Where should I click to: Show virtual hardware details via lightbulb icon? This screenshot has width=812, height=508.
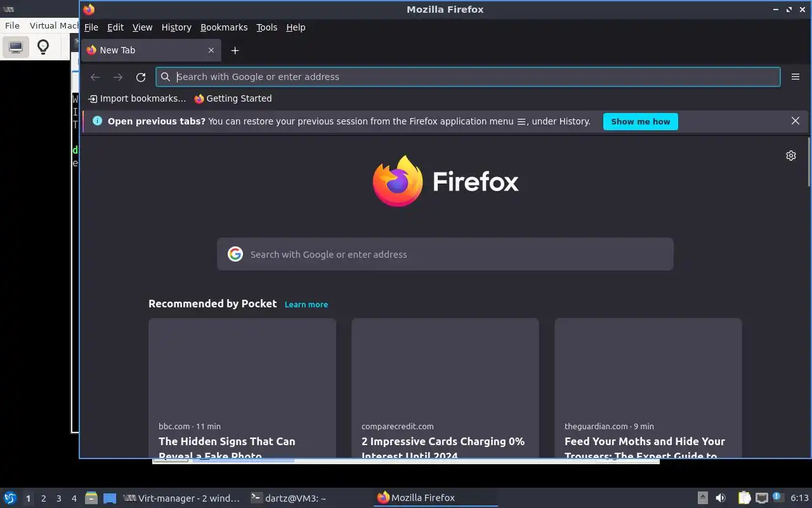tap(43, 47)
